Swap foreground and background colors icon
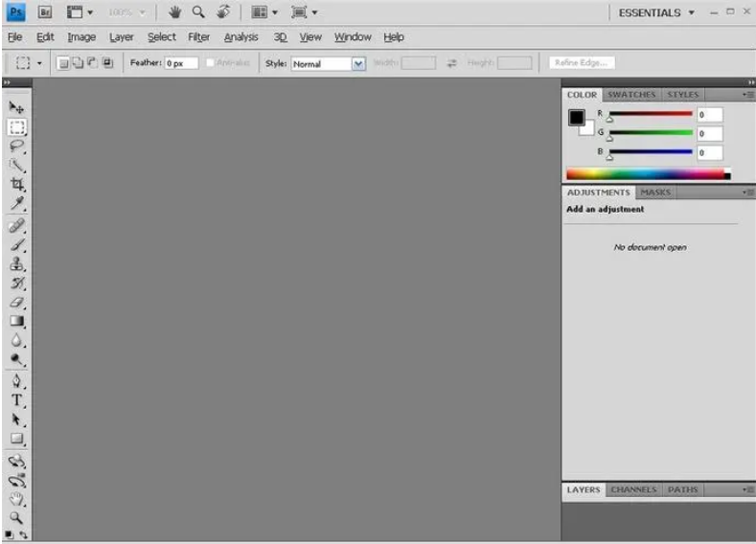 click(x=24, y=534)
